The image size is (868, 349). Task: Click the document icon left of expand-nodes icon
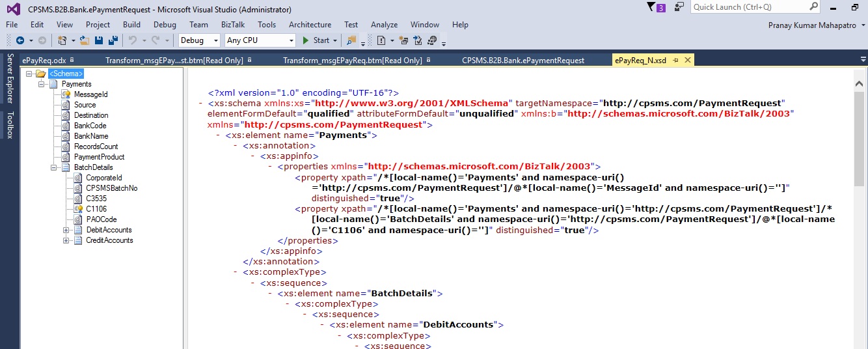[x=381, y=40]
